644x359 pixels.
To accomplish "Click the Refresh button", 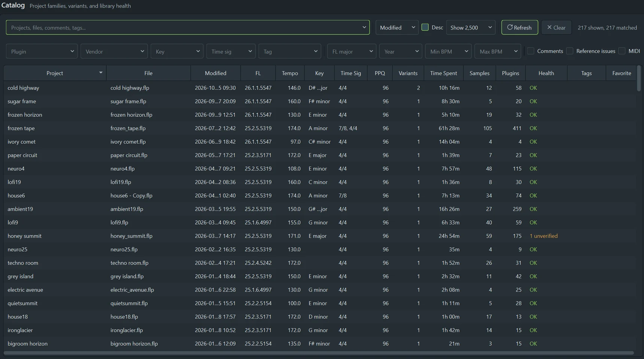I will 519,27.
